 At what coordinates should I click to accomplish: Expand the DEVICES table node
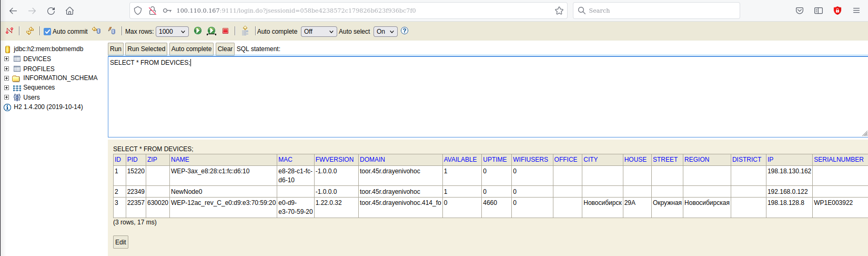pos(7,59)
